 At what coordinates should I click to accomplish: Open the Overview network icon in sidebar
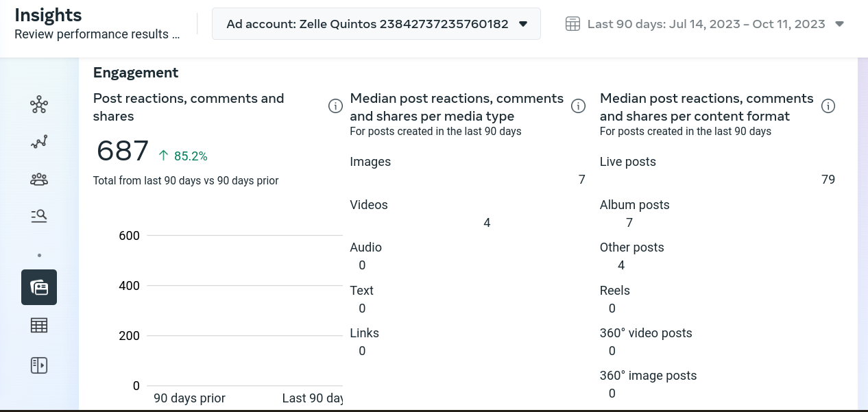39,106
